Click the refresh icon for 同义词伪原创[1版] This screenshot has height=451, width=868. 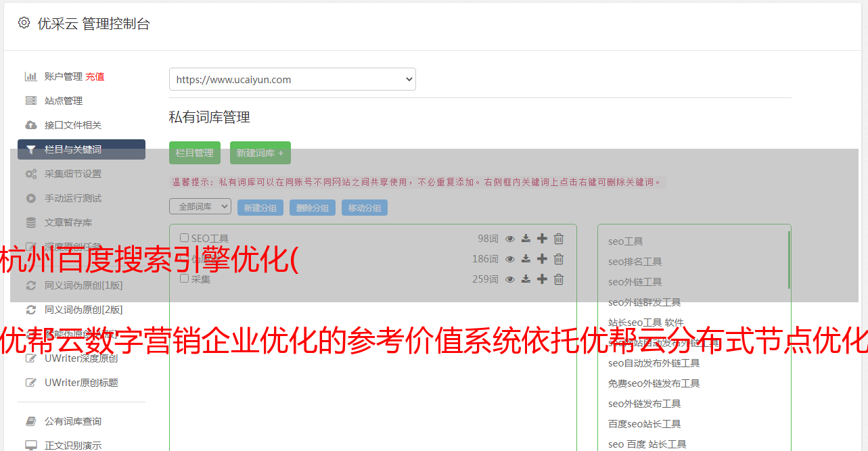[31, 285]
